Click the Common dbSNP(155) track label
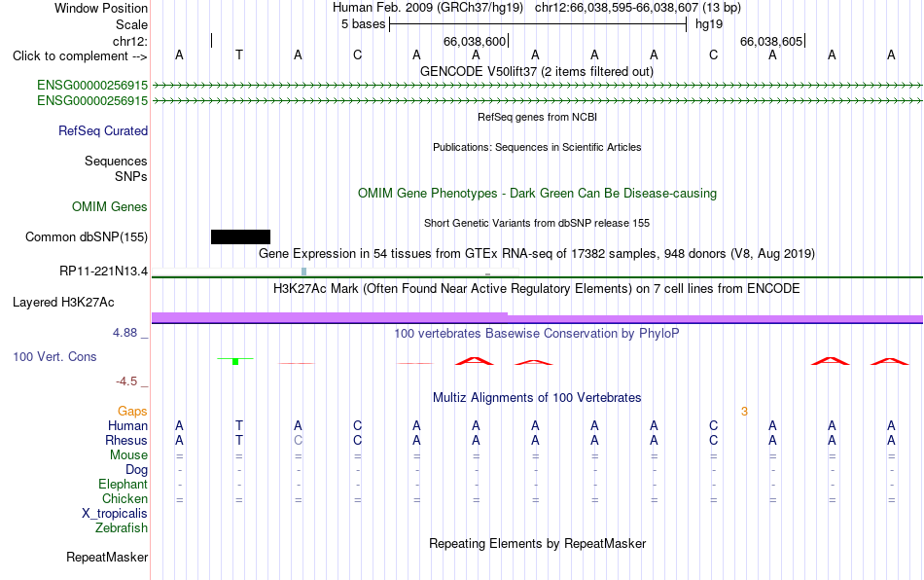The width and height of the screenshot is (924, 580). [86, 236]
